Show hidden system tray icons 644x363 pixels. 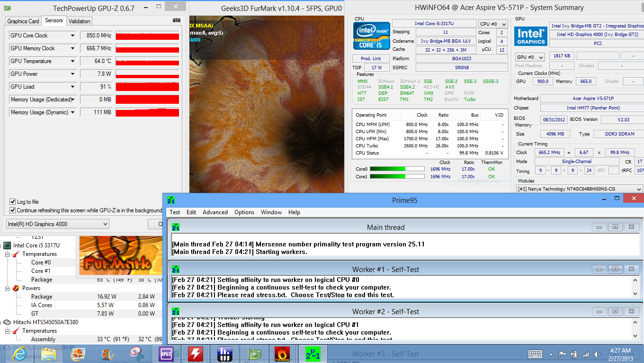pyautogui.click(x=552, y=354)
